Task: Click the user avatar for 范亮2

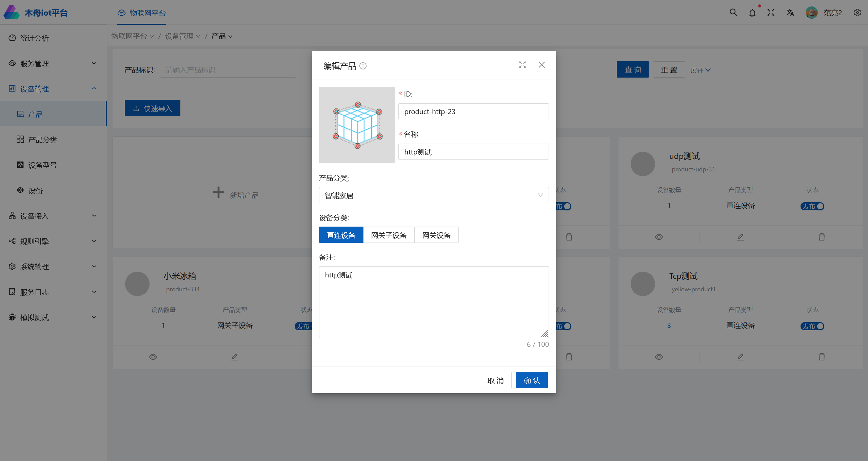Action: (811, 13)
